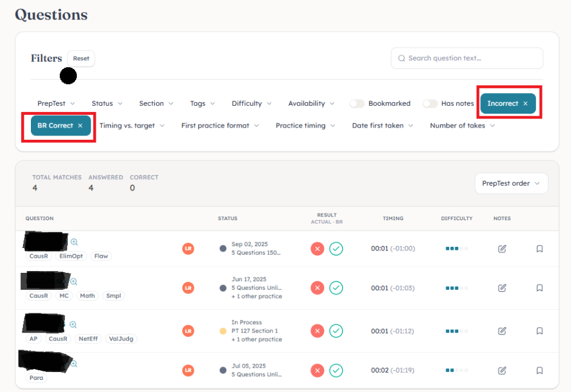The height and width of the screenshot is (392, 571).
Task: Open notes editor for Jun 17 question
Action: pyautogui.click(x=502, y=288)
